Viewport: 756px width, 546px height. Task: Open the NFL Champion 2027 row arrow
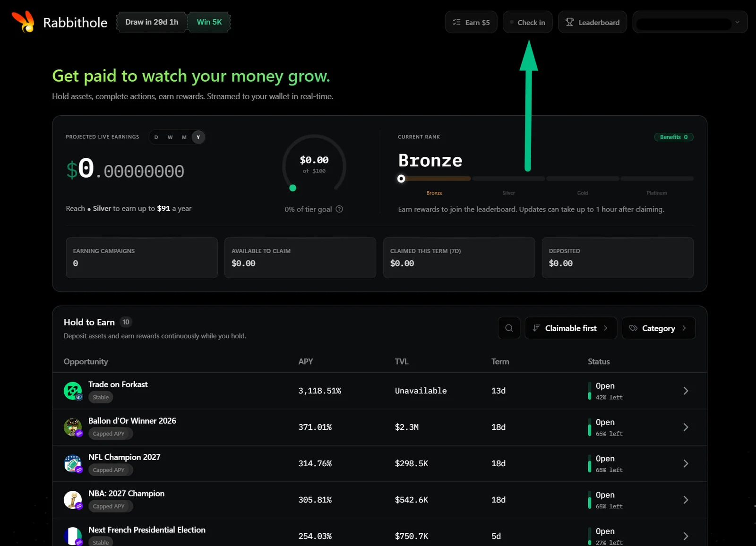click(686, 463)
